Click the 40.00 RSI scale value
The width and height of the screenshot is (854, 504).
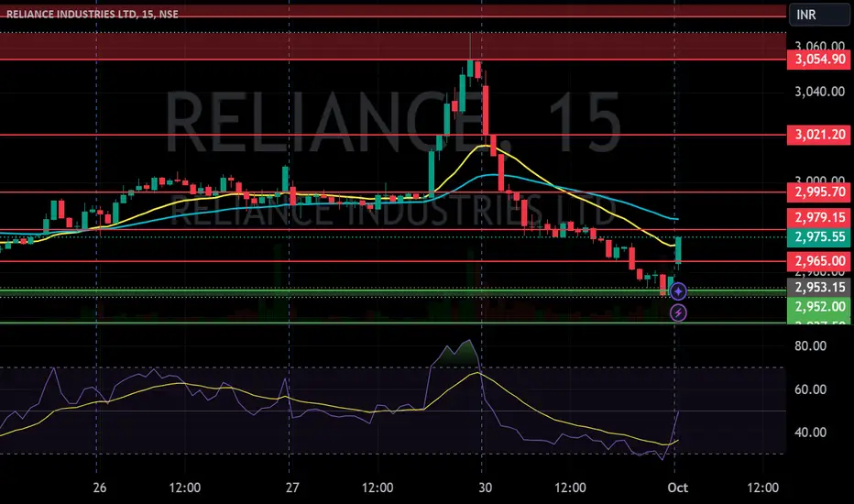tap(810, 433)
